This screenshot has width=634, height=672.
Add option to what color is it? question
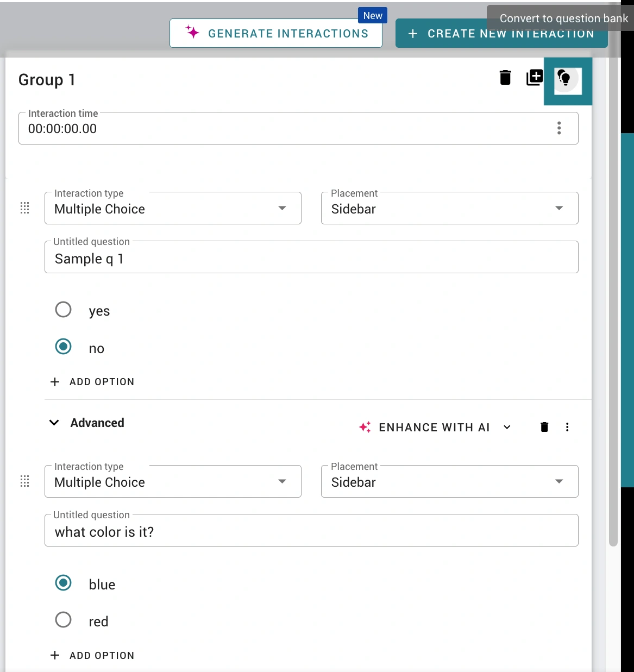pyautogui.click(x=92, y=655)
